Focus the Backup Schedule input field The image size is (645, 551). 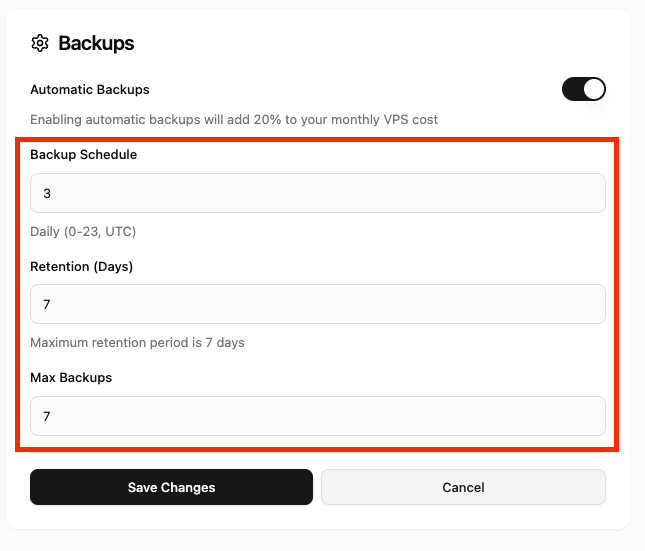coord(318,193)
